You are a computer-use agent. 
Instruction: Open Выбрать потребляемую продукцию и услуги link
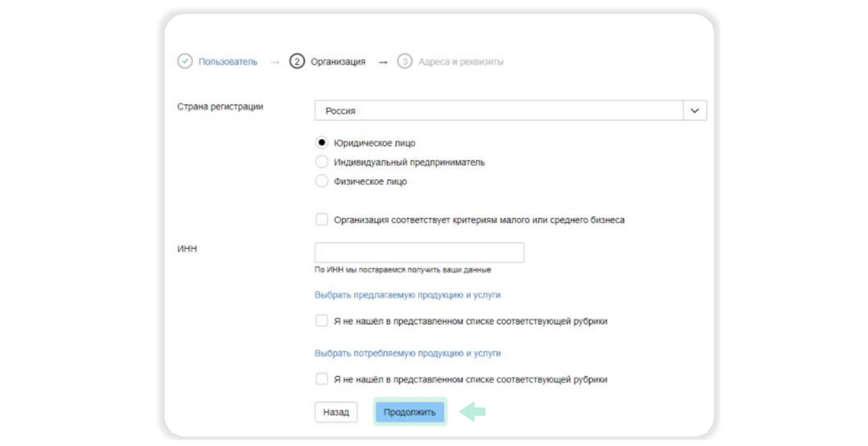coord(407,353)
